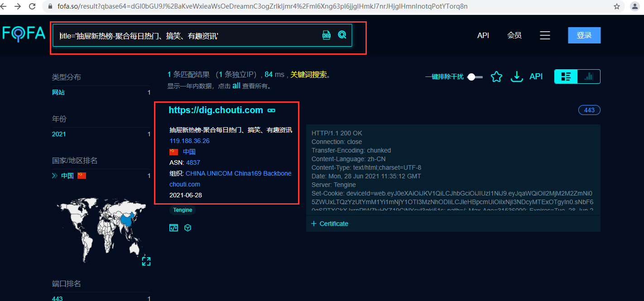This screenshot has width=644, height=301.
Task: Open IP address 119.188.36.26 link
Action: pyautogui.click(x=189, y=141)
